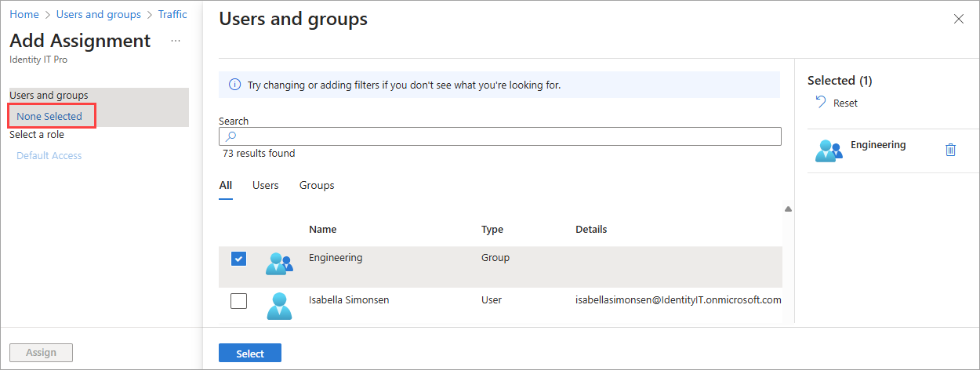Uncheck the Engineering group checkbox

coord(239,259)
